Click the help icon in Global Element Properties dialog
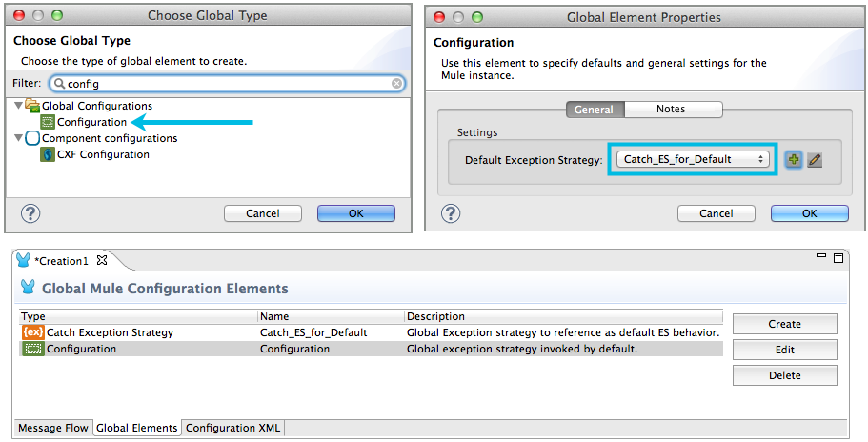 [451, 213]
